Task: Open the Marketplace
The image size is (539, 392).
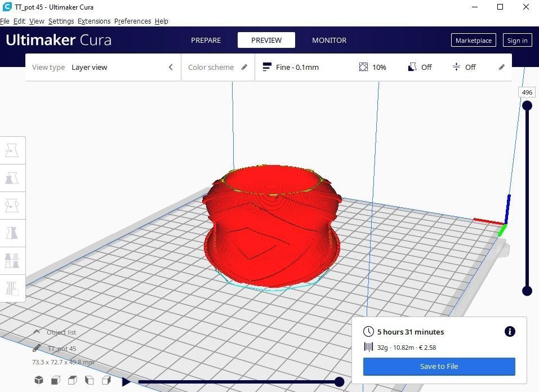Action: [473, 40]
